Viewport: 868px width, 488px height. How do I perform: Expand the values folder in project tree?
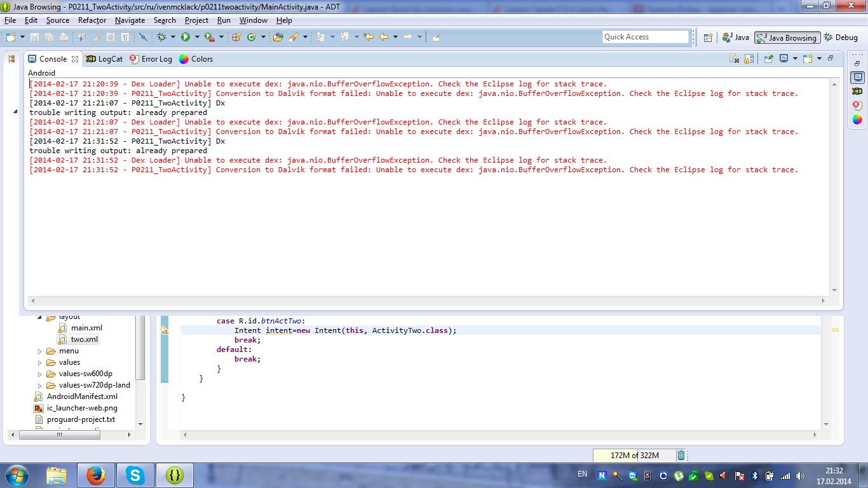39,362
